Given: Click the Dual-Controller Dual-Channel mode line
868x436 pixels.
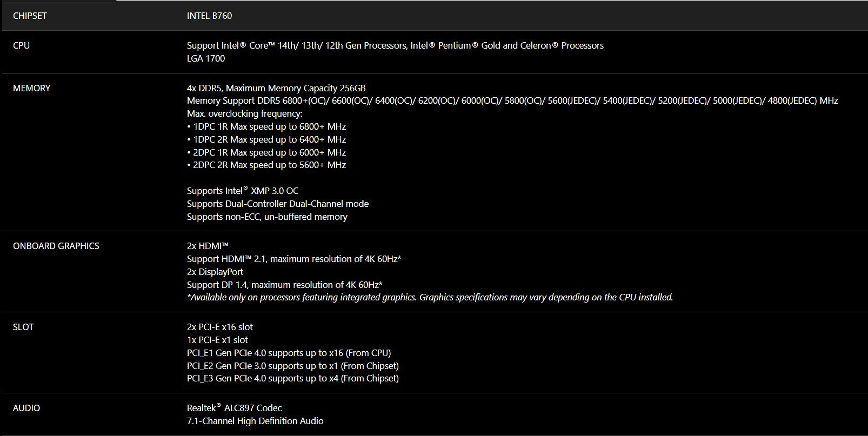Looking at the screenshot, I should pyautogui.click(x=278, y=204).
